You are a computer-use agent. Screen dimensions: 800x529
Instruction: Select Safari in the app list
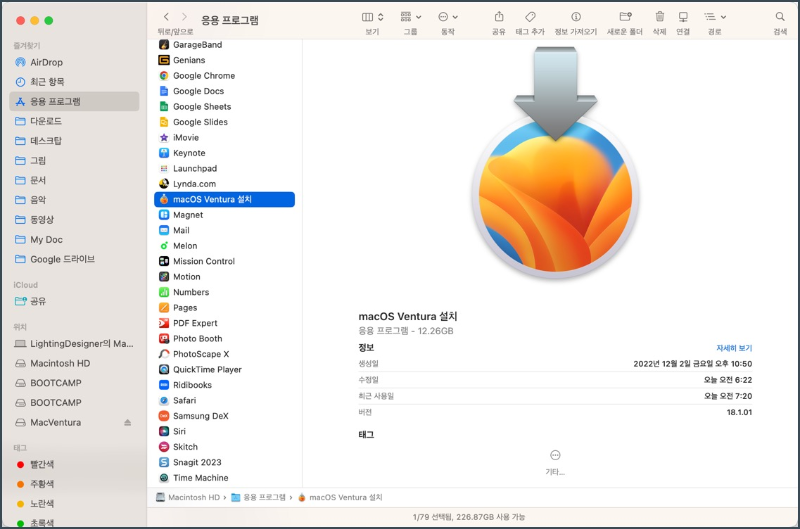pyautogui.click(x=224, y=400)
